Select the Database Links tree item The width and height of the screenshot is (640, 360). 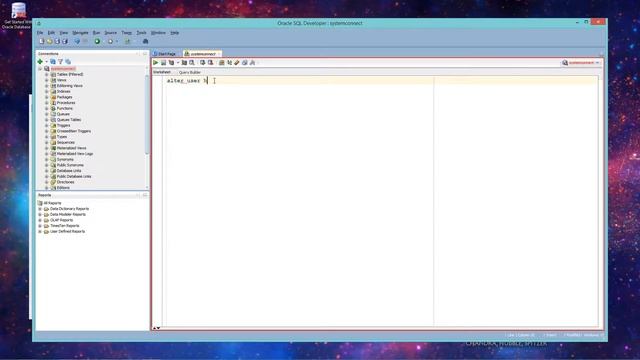point(69,171)
